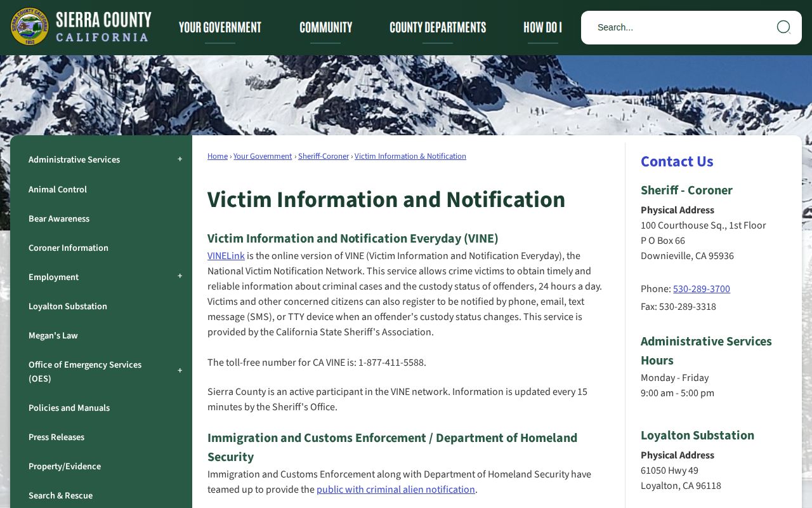Click the Contact Us heading link
This screenshot has width=812, height=508.
point(677,161)
